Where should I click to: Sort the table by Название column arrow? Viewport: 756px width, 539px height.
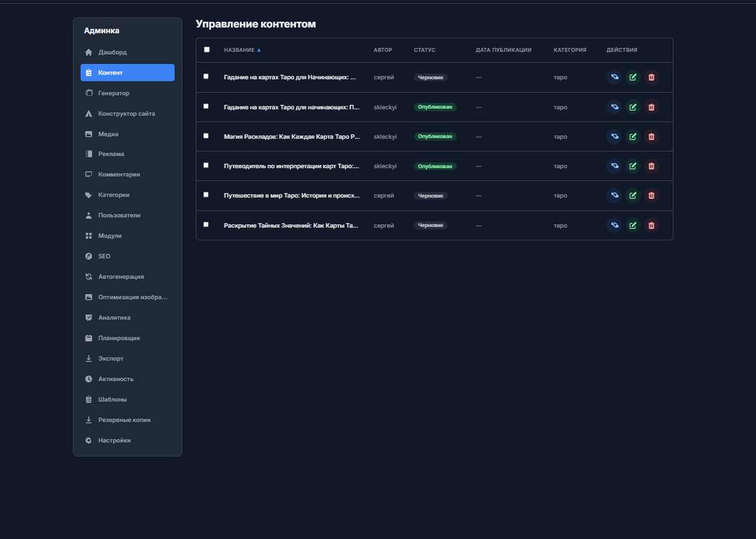pos(258,50)
